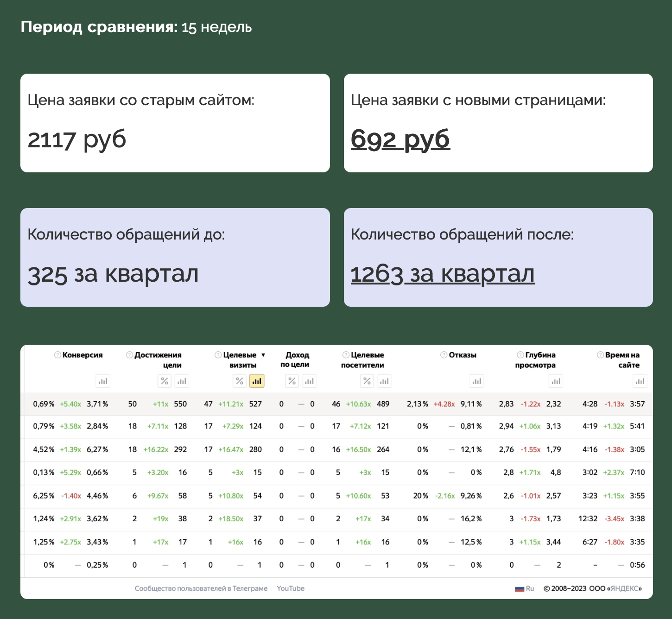Image resolution: width=672 pixels, height=619 pixels.
Task: Show the chart for Достижения цели
Action: [182, 381]
